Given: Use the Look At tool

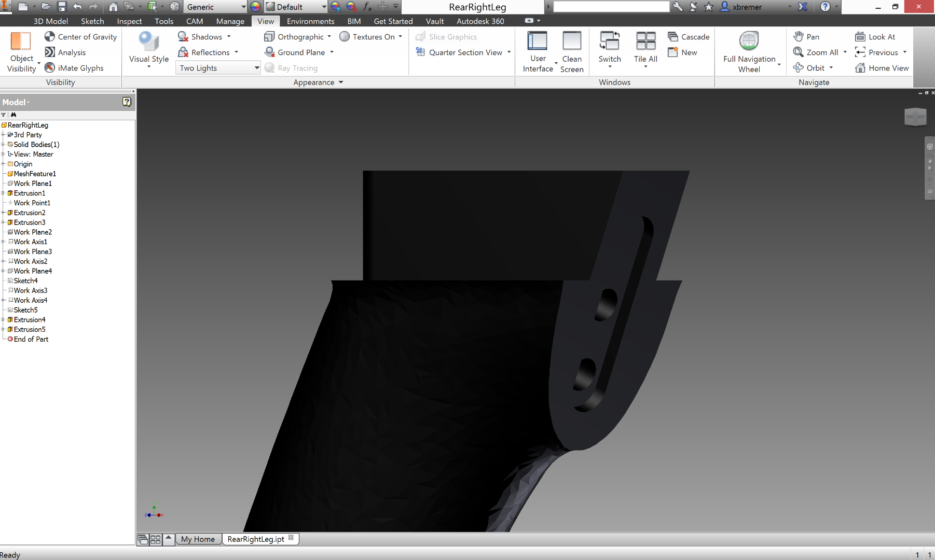Looking at the screenshot, I should coord(875,37).
